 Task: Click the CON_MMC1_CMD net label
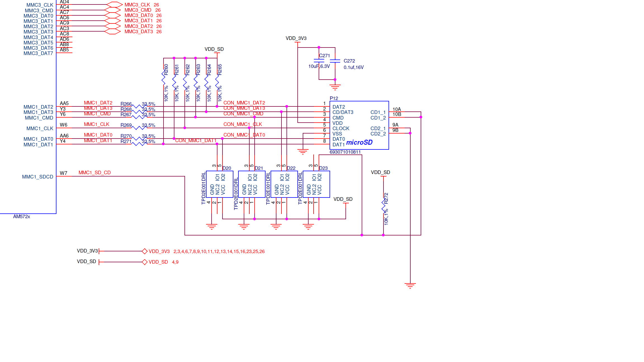tap(243, 114)
